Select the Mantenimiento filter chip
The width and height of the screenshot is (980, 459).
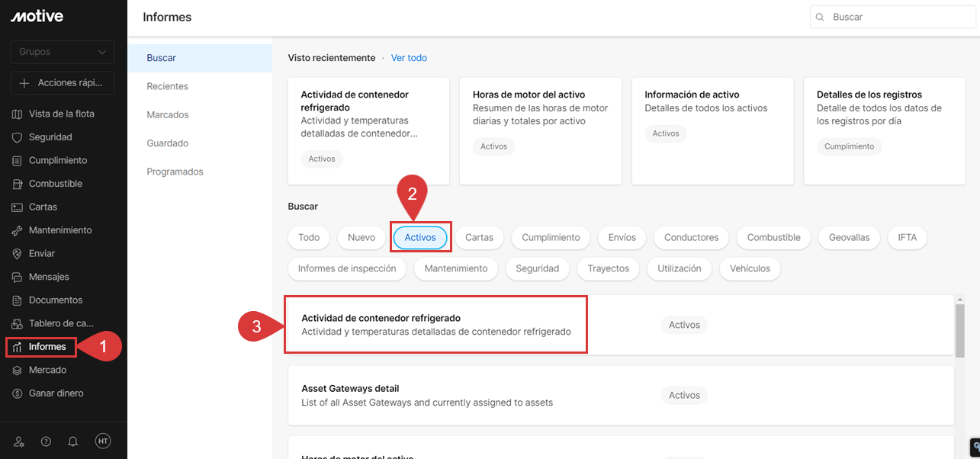(x=456, y=268)
